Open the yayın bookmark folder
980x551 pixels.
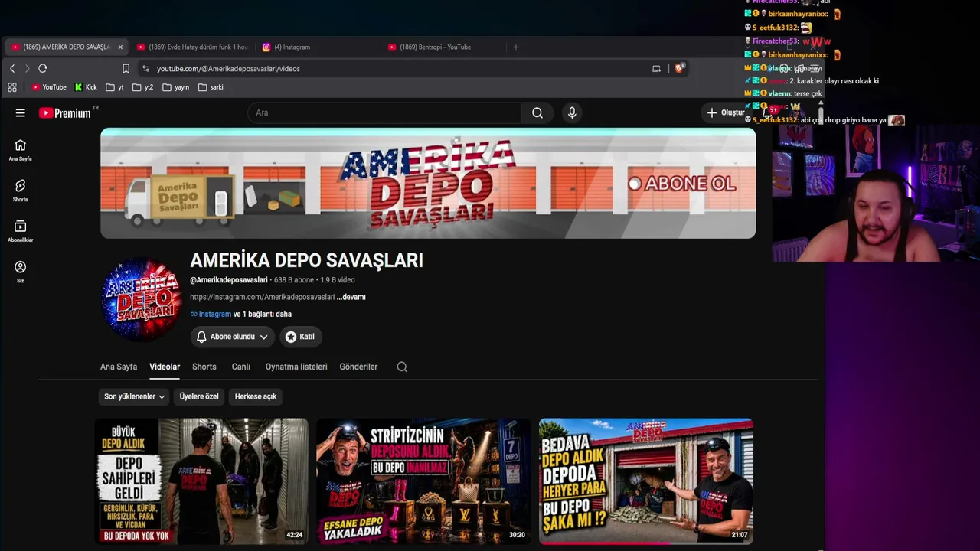click(x=175, y=87)
